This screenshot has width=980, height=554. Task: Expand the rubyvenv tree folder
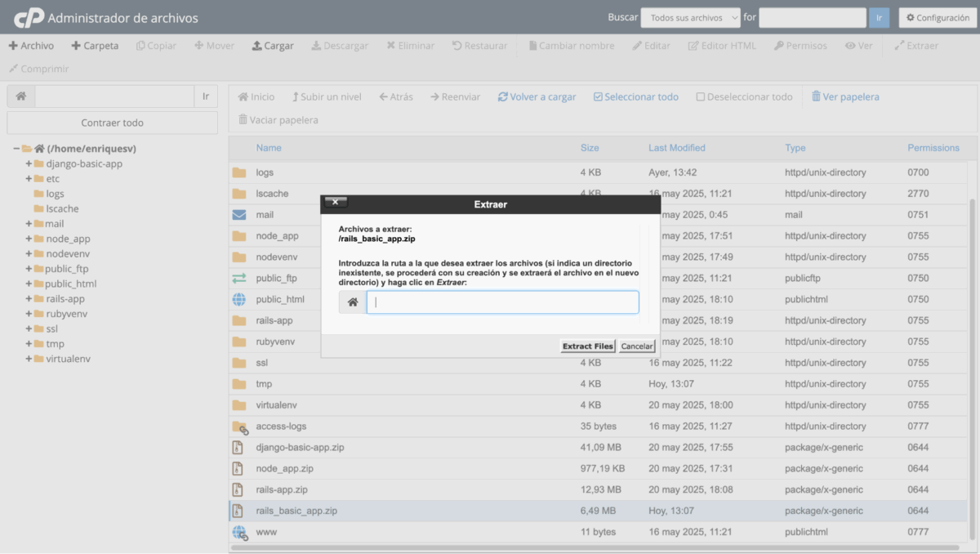pyautogui.click(x=29, y=314)
